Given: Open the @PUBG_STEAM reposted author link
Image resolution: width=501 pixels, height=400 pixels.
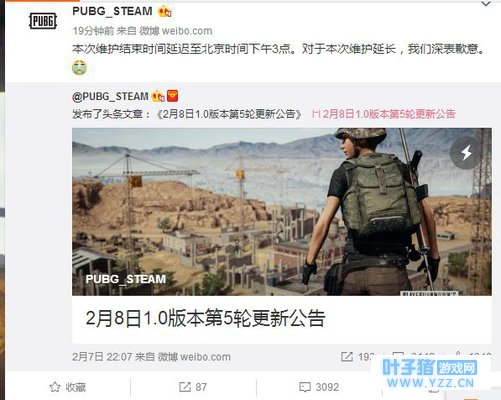Looking at the screenshot, I should [110, 97].
